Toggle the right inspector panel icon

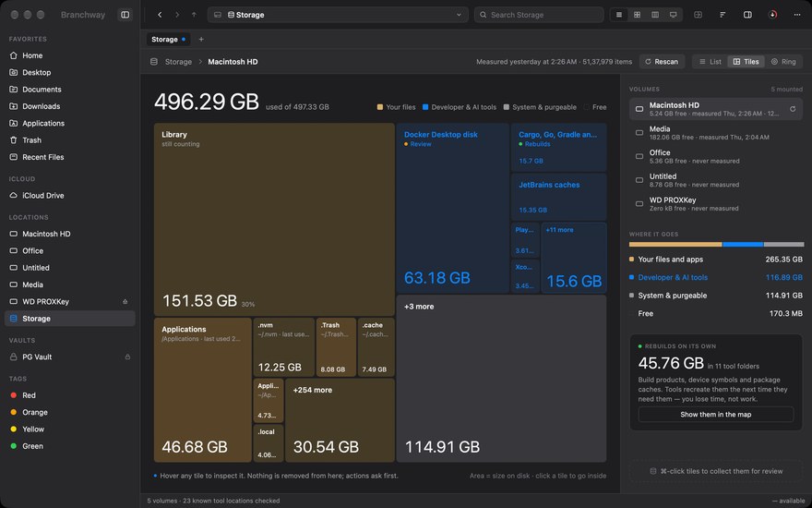747,15
